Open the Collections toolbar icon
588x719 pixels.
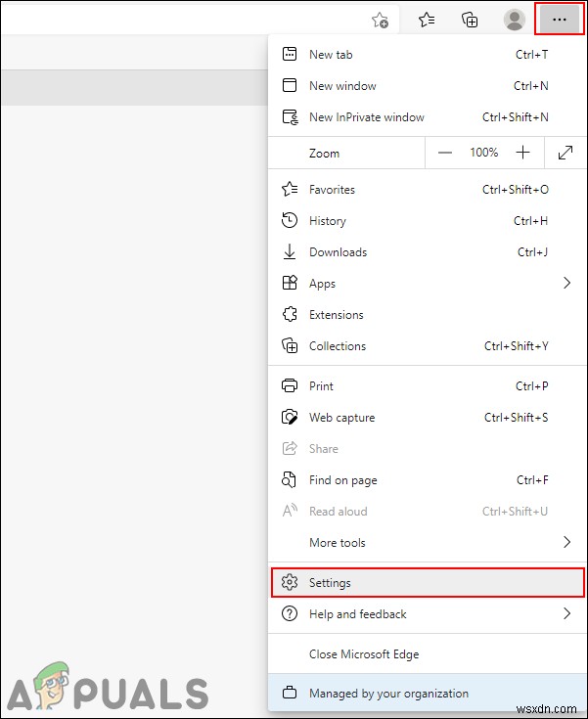[x=470, y=20]
